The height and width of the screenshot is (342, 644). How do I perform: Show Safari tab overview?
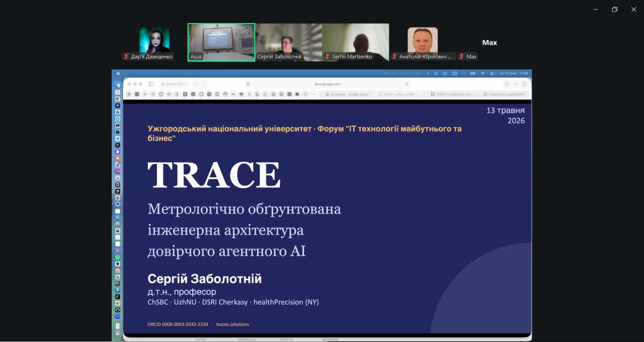click(x=524, y=84)
